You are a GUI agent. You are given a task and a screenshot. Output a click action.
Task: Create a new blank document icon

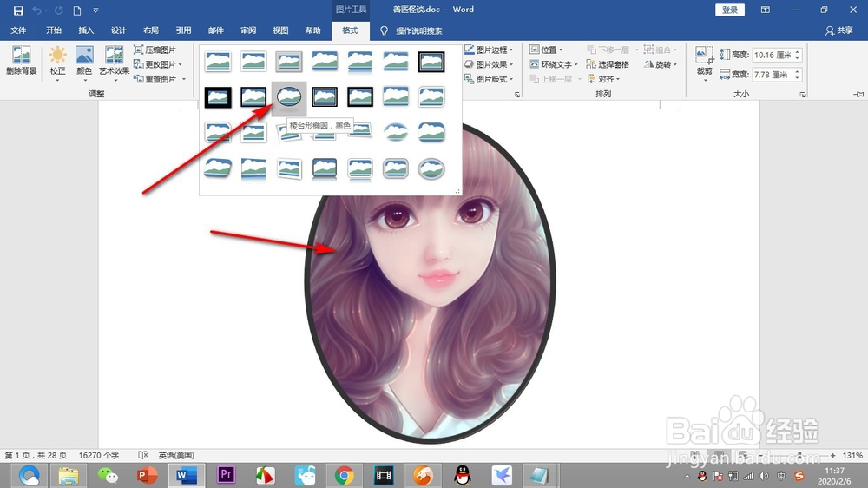pos(77,10)
